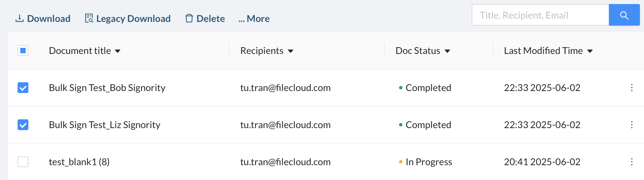This screenshot has height=180, width=644.
Task: Focus the Title, Recipient, Email search field
Action: (x=540, y=15)
